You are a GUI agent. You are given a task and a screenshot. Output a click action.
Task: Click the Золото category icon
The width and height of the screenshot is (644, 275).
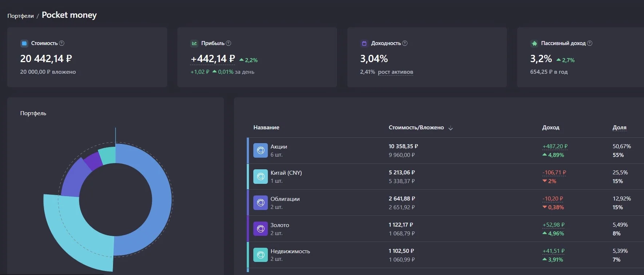(261, 229)
